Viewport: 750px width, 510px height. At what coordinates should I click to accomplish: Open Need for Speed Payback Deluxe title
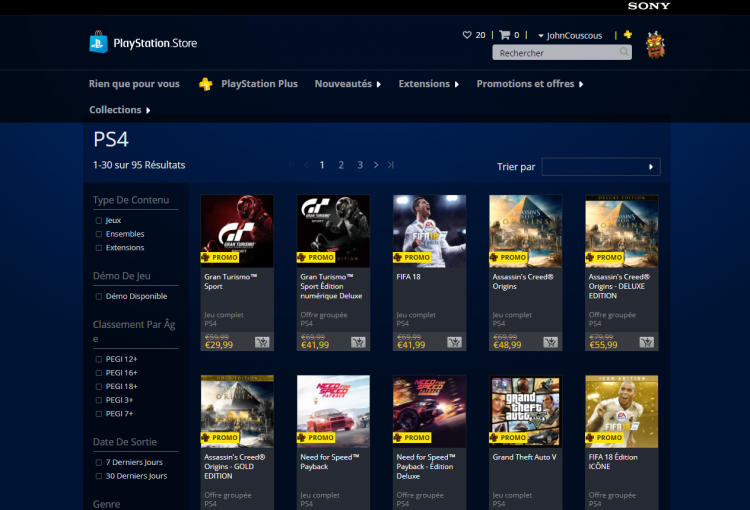click(x=426, y=466)
